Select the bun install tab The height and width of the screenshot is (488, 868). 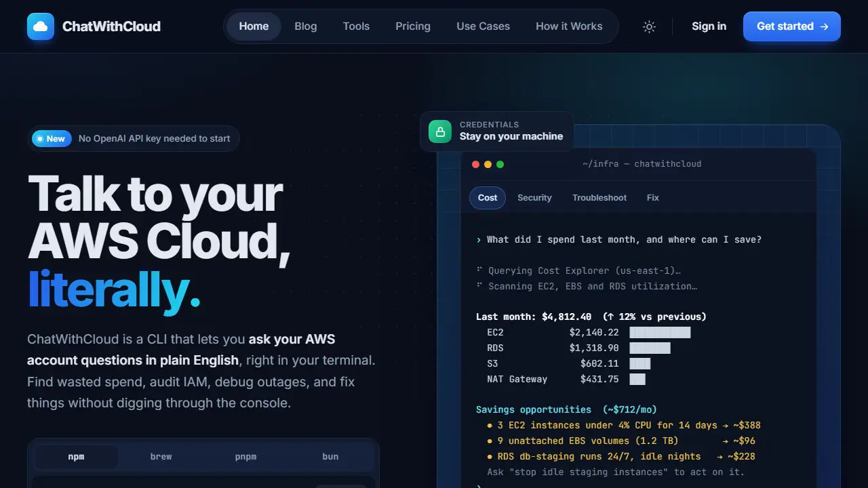pos(330,457)
